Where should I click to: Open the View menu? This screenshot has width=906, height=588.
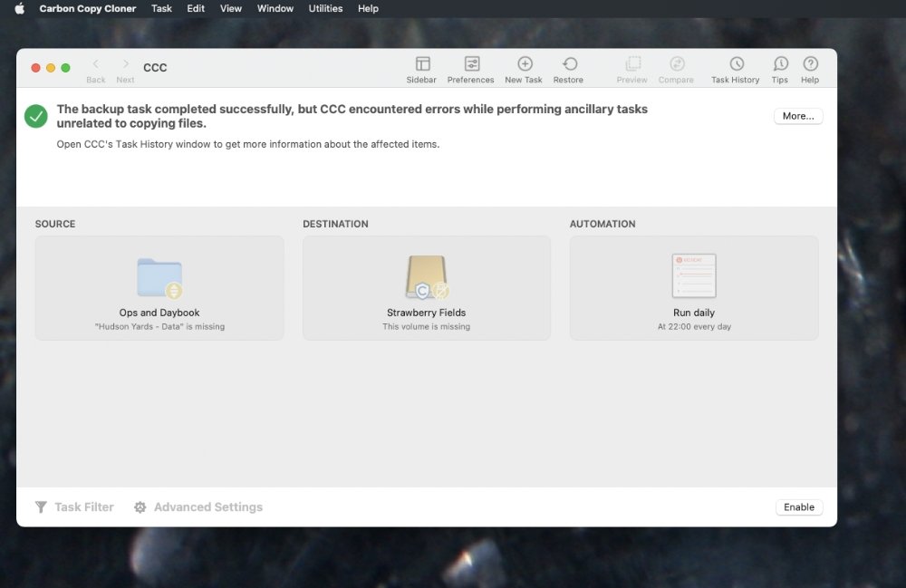[x=230, y=9]
